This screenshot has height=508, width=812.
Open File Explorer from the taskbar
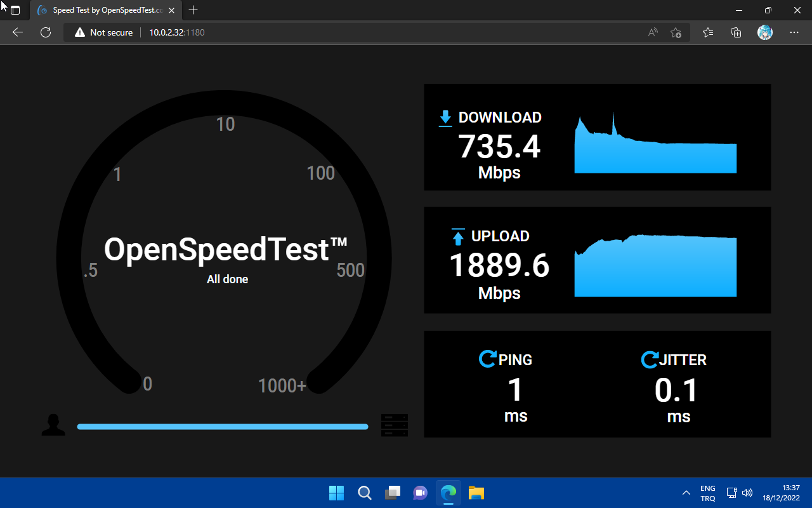(x=476, y=493)
